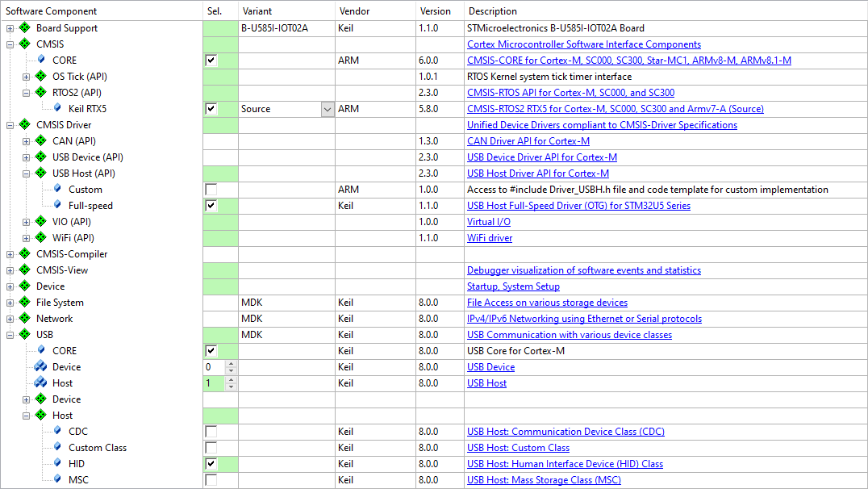Expand the CMSIS-Compiler tree node
The width and height of the screenshot is (868, 489).
point(10,254)
